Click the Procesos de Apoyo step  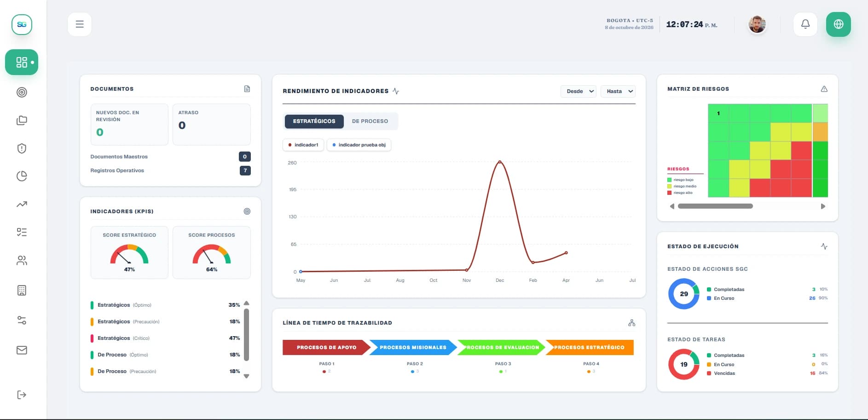tap(326, 347)
